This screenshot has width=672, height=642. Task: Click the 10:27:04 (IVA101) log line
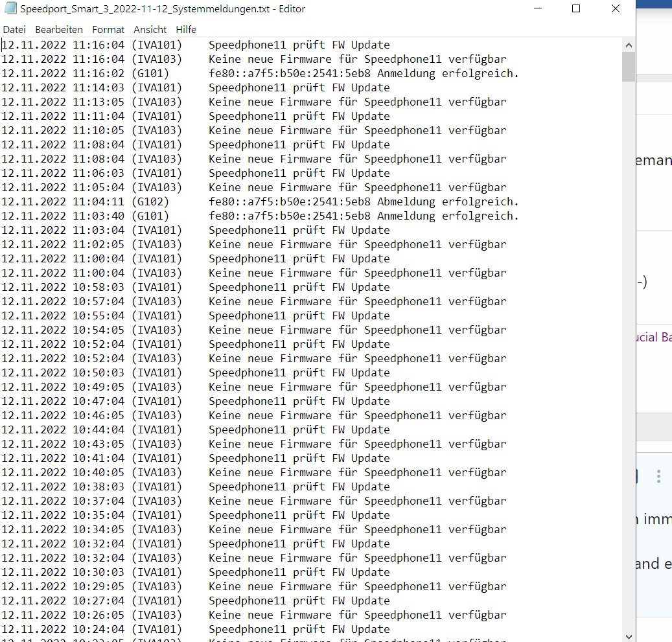(x=196, y=601)
